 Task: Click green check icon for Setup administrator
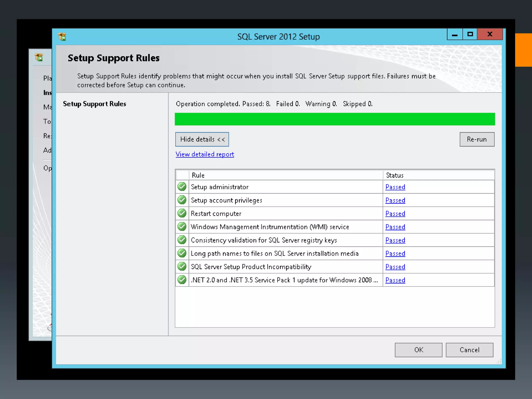point(182,187)
